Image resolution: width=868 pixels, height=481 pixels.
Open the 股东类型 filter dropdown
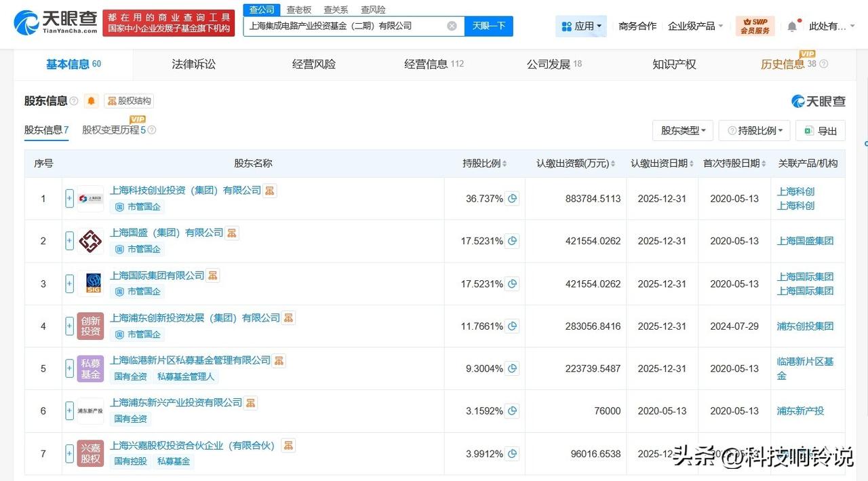pos(683,130)
